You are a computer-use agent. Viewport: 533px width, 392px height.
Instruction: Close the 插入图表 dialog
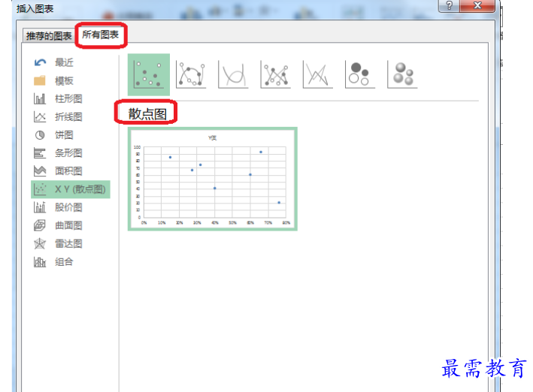[477, 5]
